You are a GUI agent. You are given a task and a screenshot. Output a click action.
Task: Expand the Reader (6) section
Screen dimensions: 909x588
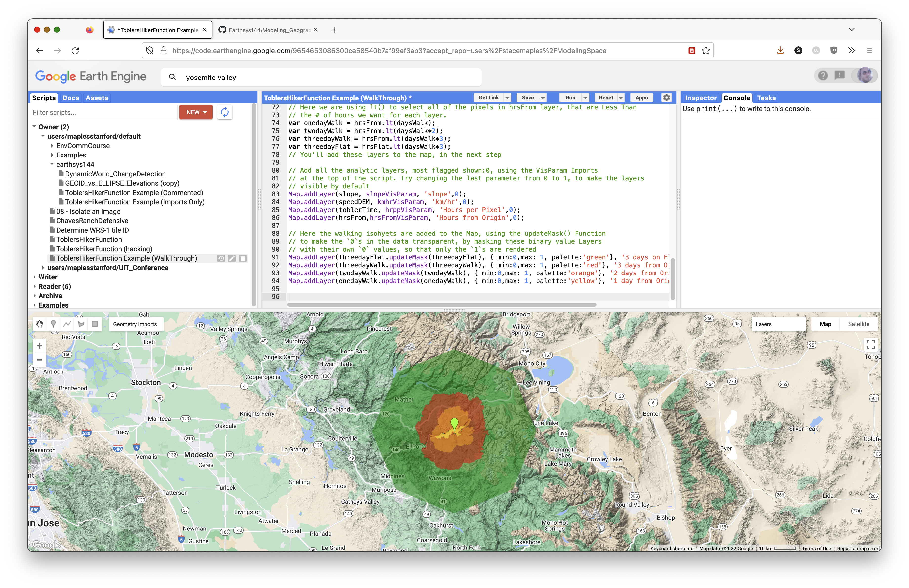[x=34, y=287]
